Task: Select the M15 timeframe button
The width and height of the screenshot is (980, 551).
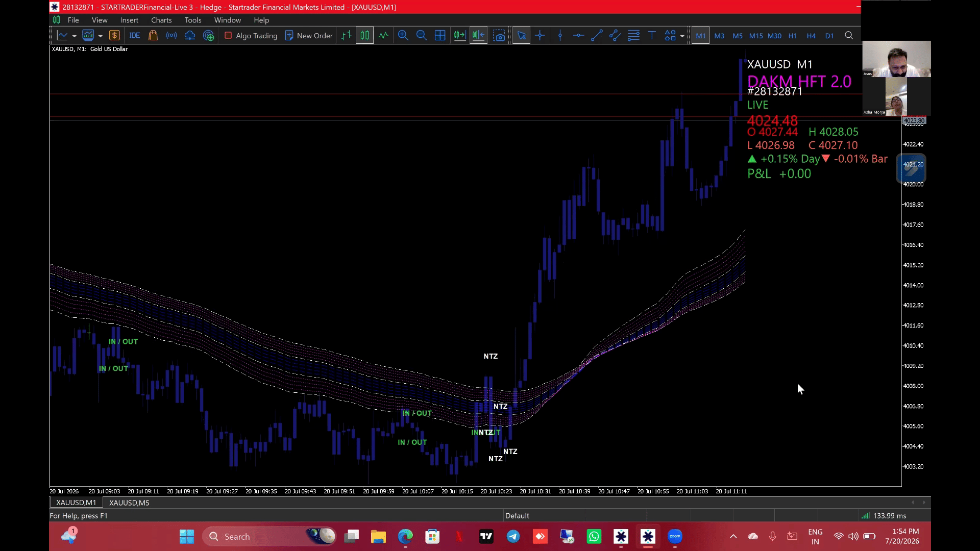Action: click(x=756, y=36)
